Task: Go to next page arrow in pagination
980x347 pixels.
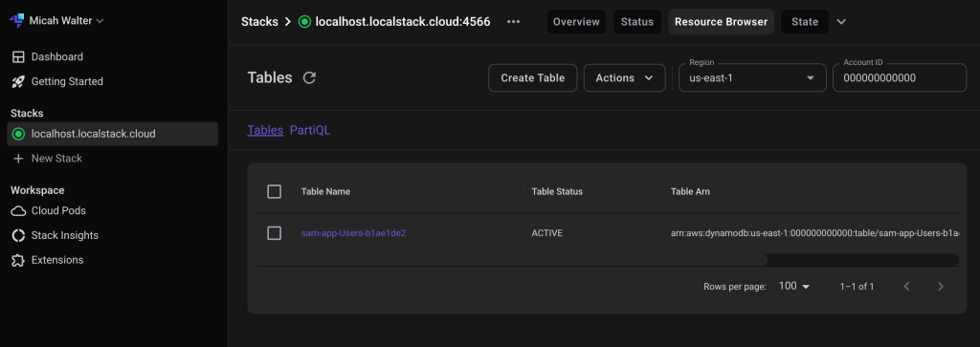Action: click(941, 287)
